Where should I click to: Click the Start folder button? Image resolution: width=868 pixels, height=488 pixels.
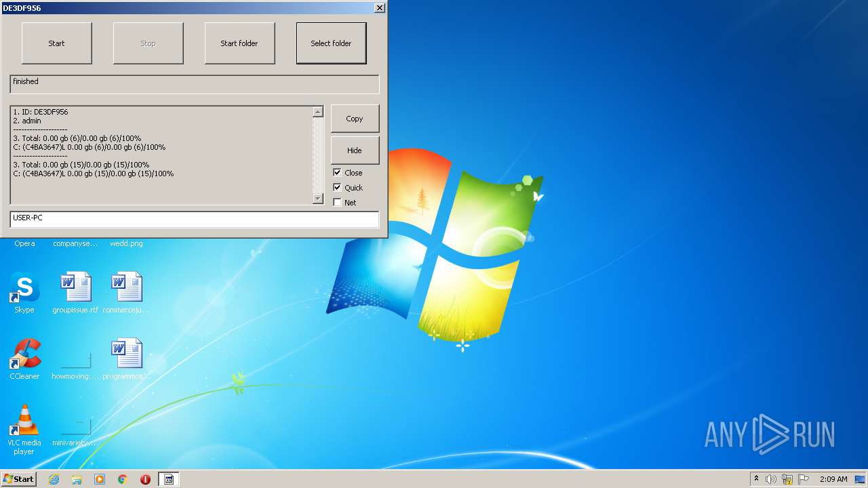[x=239, y=43]
